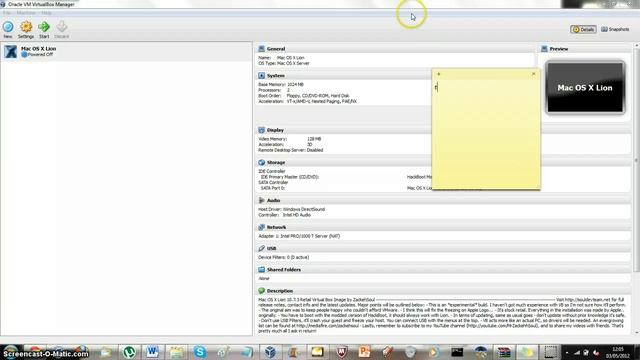Open the General settings header link
Viewport: 640px width, 360px height.
[276, 49]
